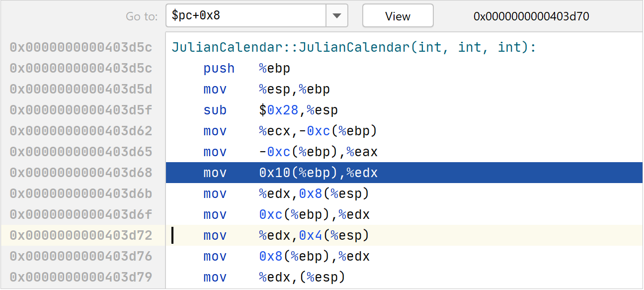Click the Go to: label
Image resolution: width=644 pixels, height=290 pixels.
coord(142,16)
